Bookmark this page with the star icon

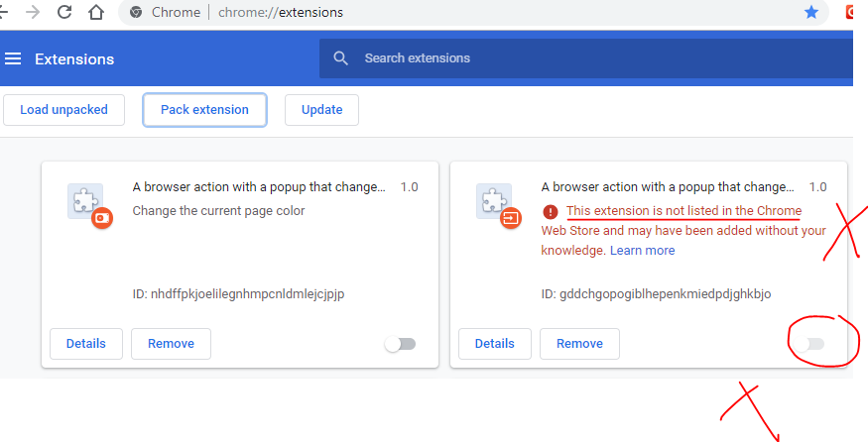[x=811, y=12]
